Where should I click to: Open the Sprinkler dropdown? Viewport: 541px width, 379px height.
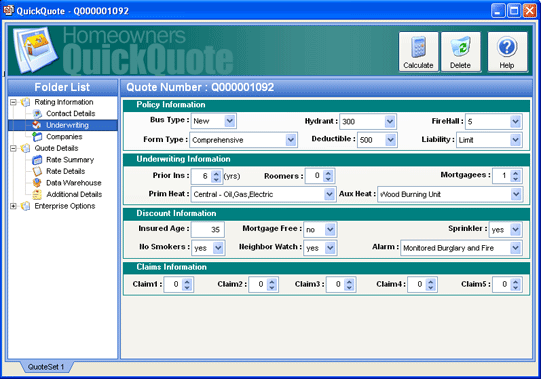coord(515,229)
